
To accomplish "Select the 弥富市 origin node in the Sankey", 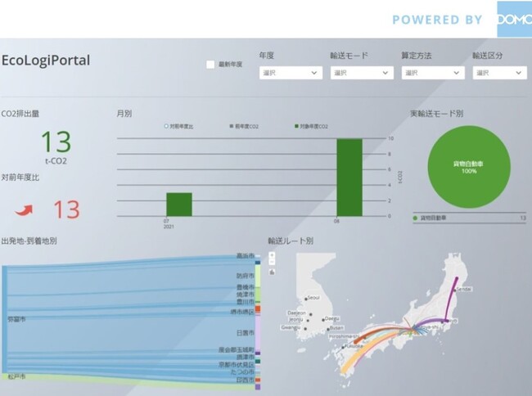I will (x=4, y=319).
